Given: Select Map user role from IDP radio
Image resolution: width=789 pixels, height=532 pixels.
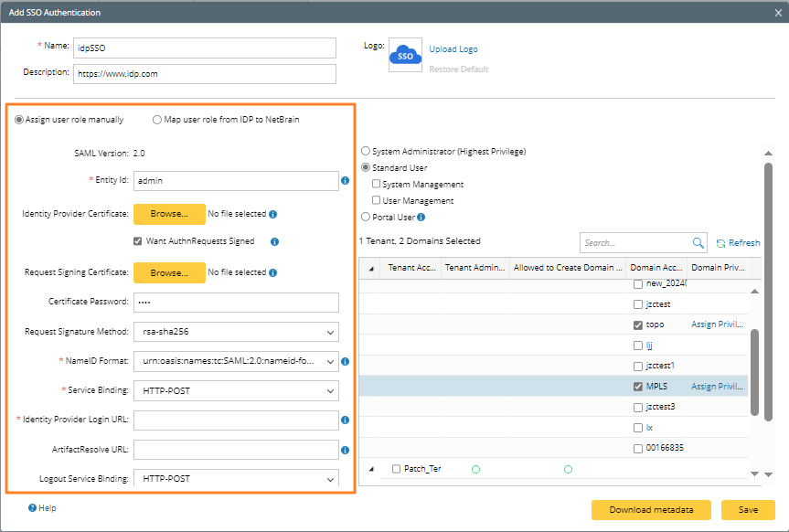Looking at the screenshot, I should click(157, 120).
